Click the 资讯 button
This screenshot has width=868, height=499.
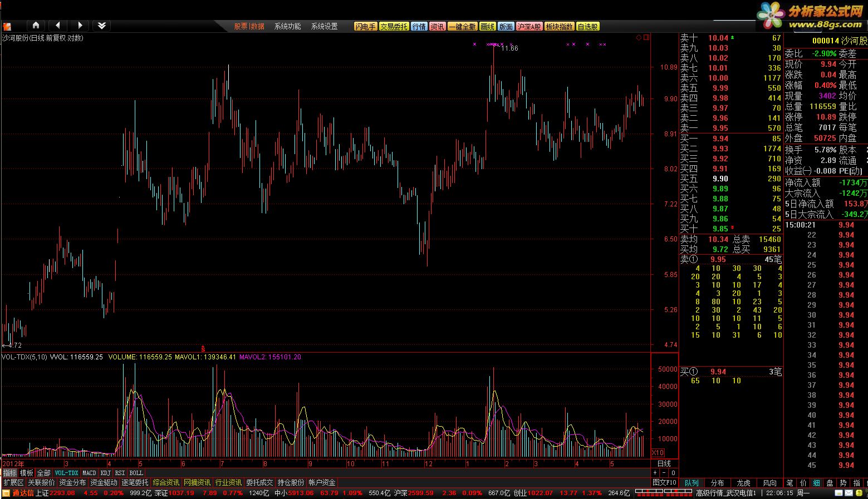coord(438,26)
